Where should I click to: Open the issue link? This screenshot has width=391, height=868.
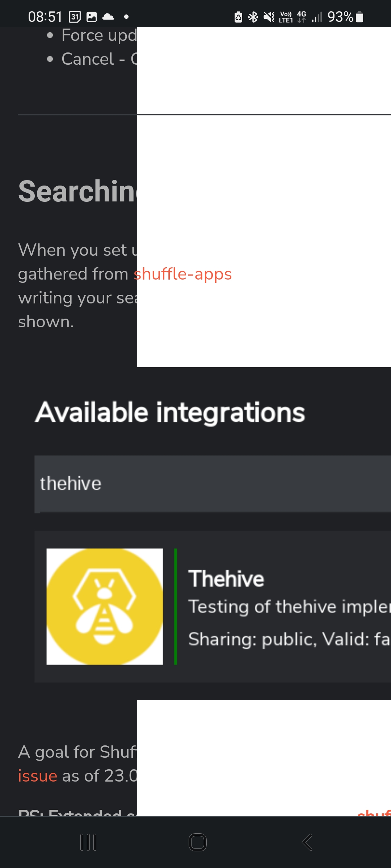click(x=37, y=775)
